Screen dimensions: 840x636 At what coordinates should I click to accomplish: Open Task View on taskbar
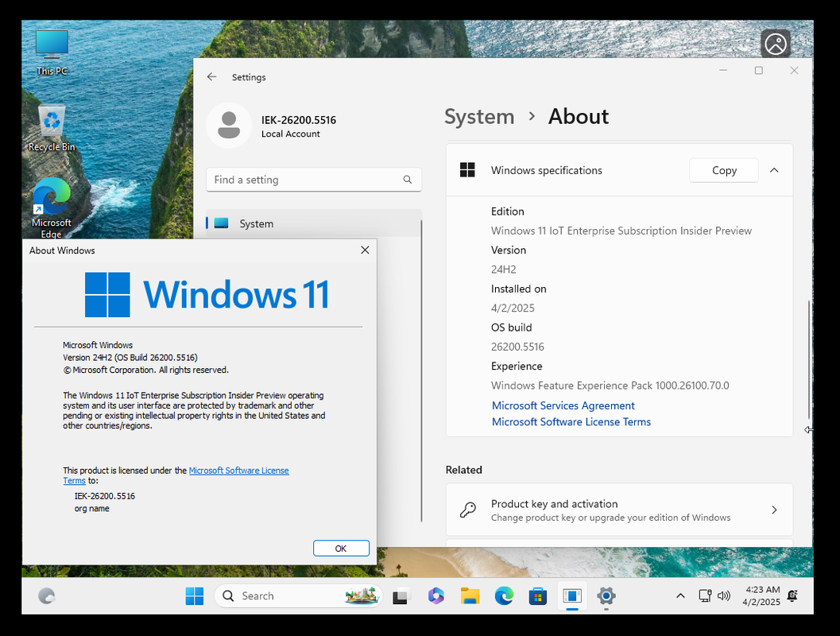point(401,595)
